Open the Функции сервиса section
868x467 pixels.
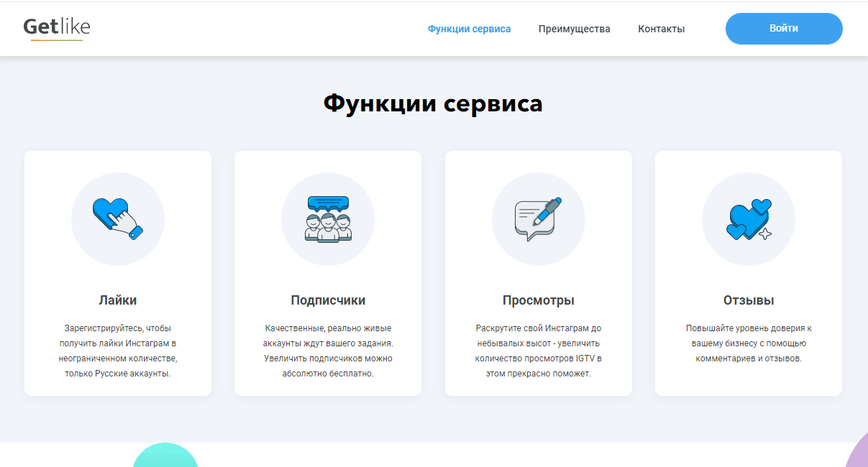point(470,29)
